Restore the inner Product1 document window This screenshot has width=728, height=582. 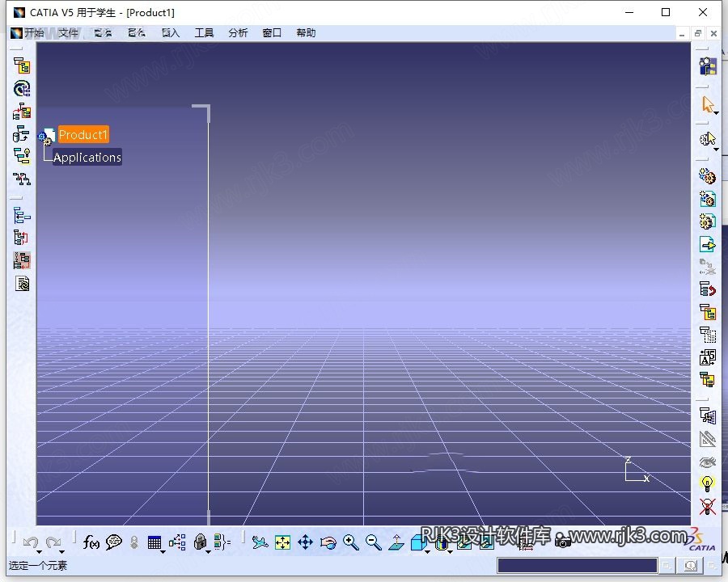point(698,33)
